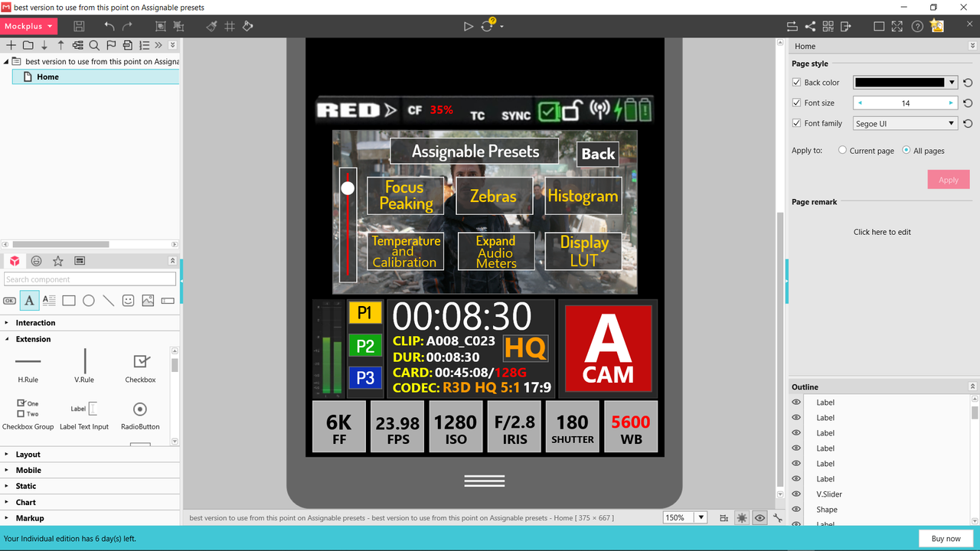Select the format painter brush icon
This screenshot has width=980, height=551.
click(x=212, y=26)
